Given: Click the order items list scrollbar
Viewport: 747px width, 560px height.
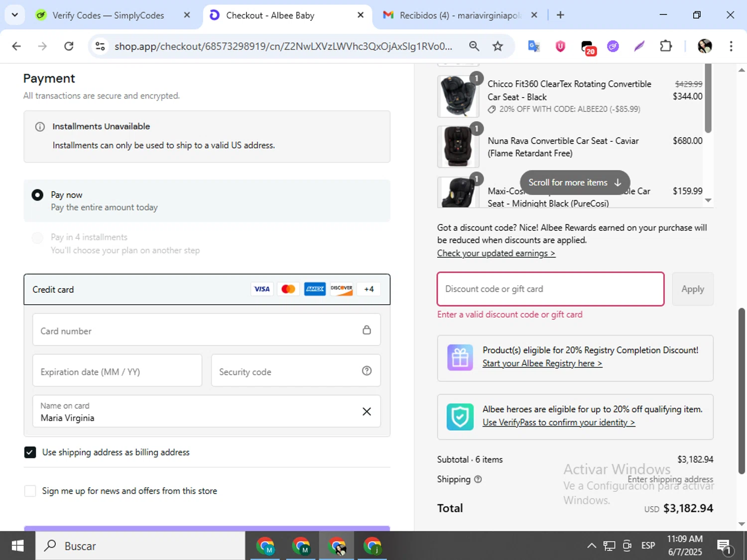Looking at the screenshot, I should tap(708, 98).
